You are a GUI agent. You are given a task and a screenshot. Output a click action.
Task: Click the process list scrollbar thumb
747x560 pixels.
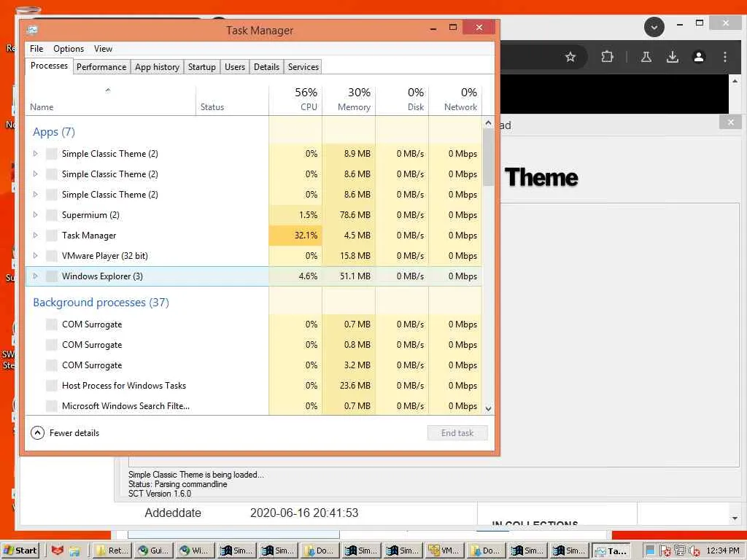(488, 157)
